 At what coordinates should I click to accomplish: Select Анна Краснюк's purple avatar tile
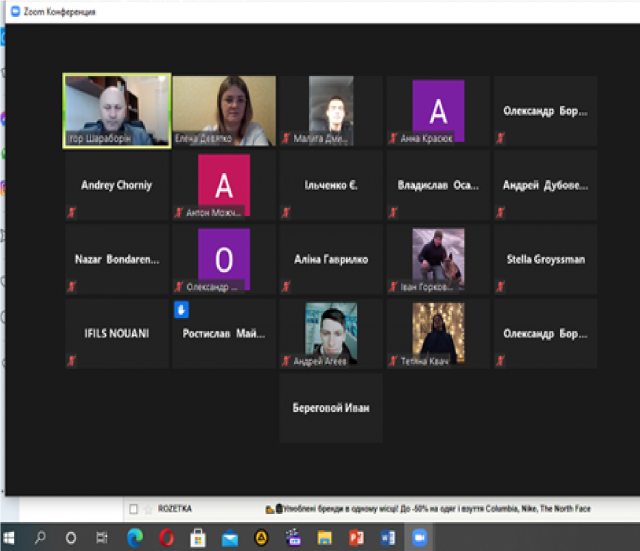438,111
